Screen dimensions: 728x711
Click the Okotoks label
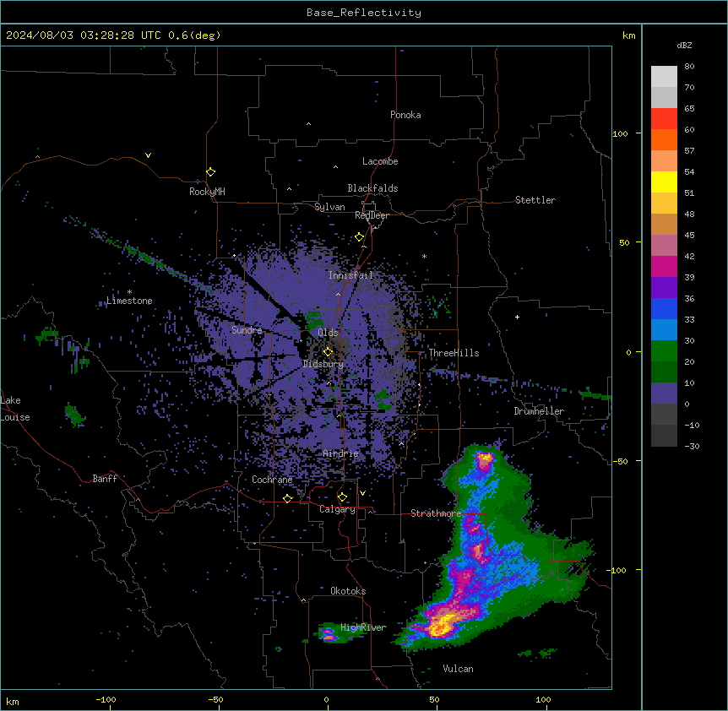348,591
